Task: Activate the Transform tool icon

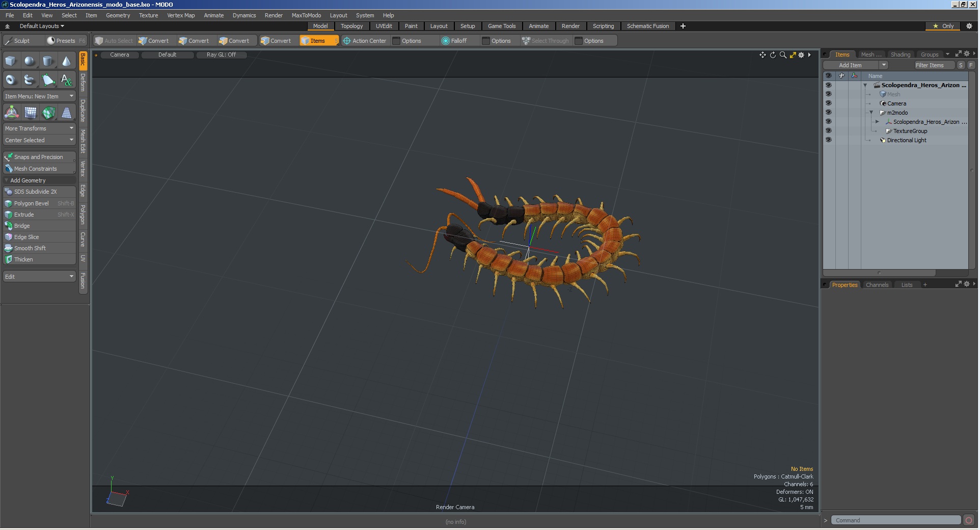Action: pos(11,113)
